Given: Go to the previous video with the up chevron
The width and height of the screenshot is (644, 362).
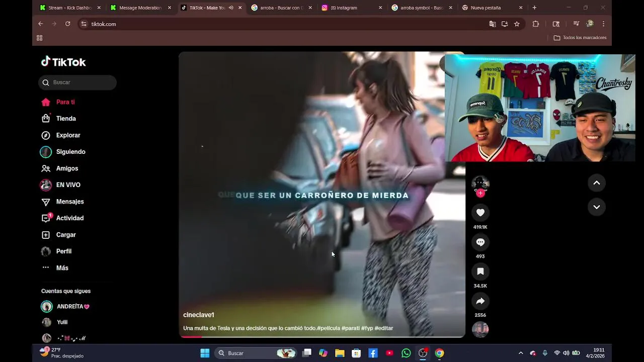Looking at the screenshot, I should [597, 183].
